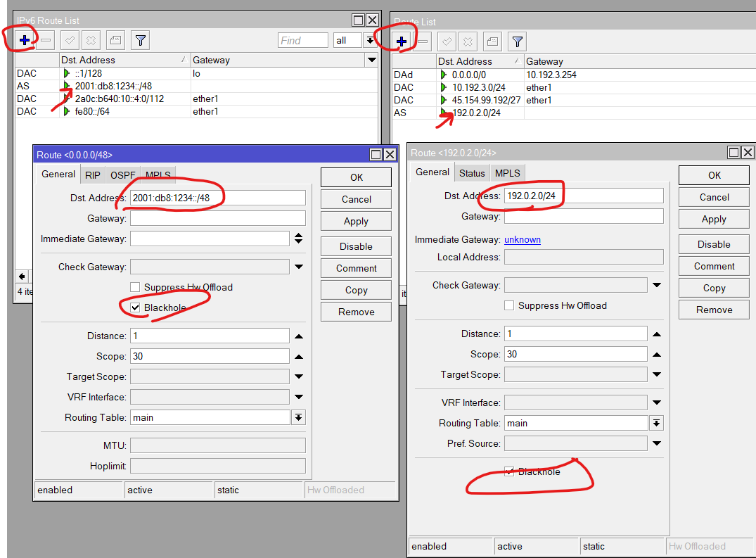Uncheck Blackhole in the IPv6 route dialog

click(134, 307)
